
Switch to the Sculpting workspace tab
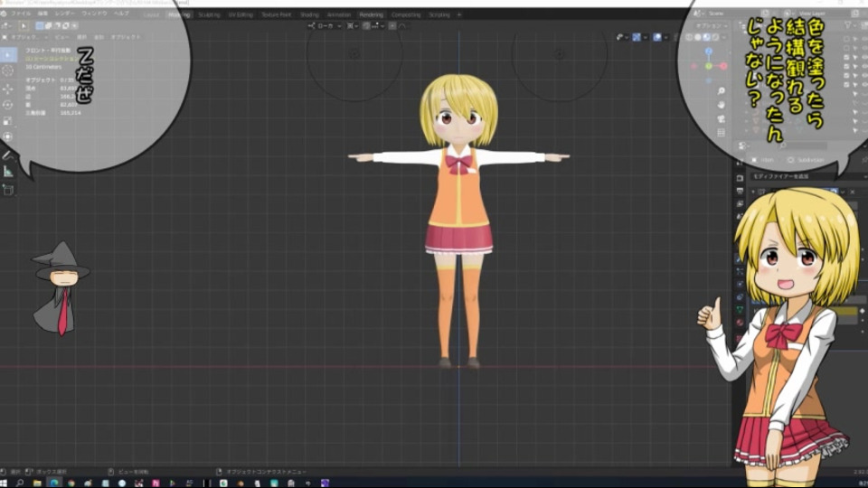point(209,15)
